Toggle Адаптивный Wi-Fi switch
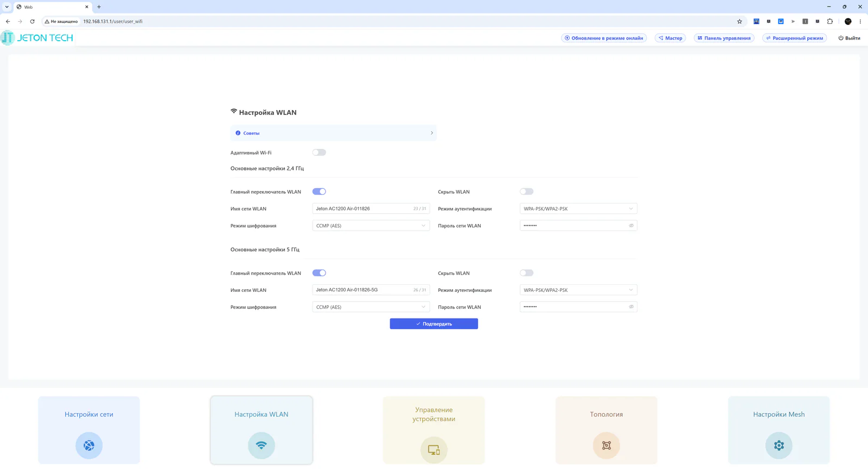868x472 pixels. (x=319, y=152)
